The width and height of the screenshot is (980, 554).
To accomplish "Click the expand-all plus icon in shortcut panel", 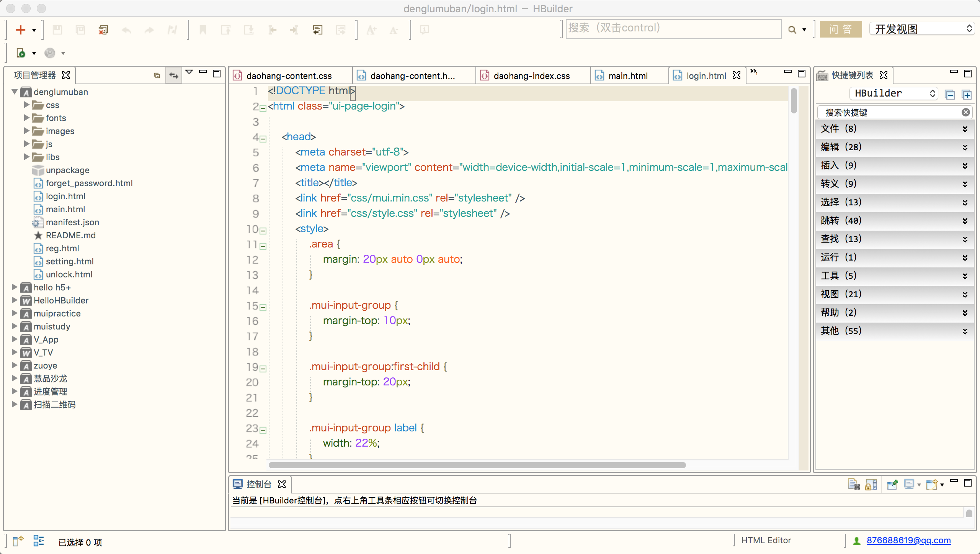I will pyautogui.click(x=967, y=94).
